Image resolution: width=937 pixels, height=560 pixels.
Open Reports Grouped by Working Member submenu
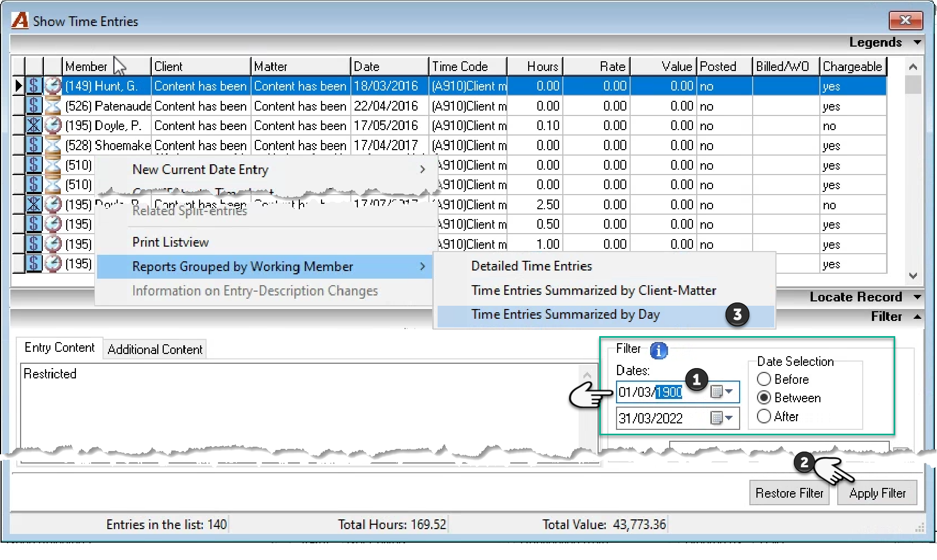click(265, 267)
